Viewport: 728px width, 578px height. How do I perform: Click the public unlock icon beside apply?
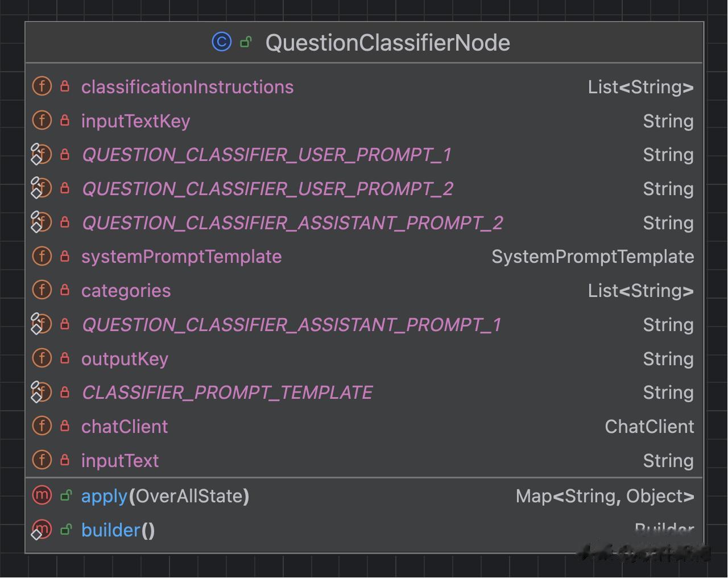tap(66, 496)
